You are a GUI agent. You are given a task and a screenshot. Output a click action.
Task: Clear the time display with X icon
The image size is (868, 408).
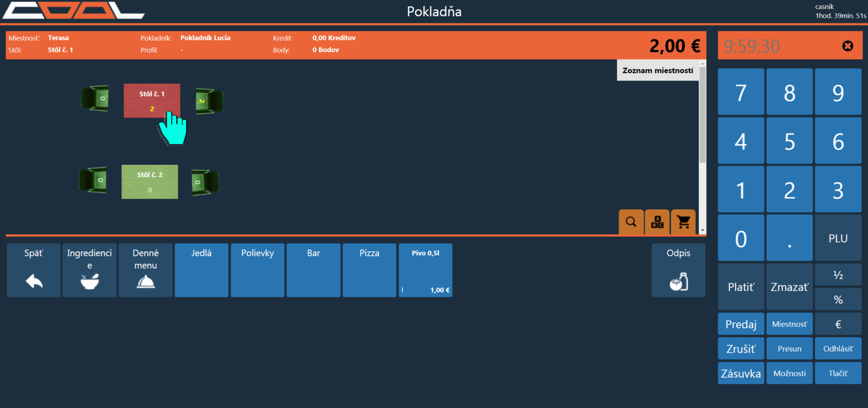848,46
